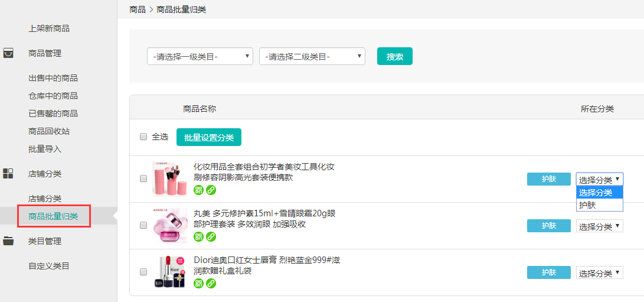Click the Dior lipstick product thumbnail
The image size is (644, 302).
click(170, 272)
